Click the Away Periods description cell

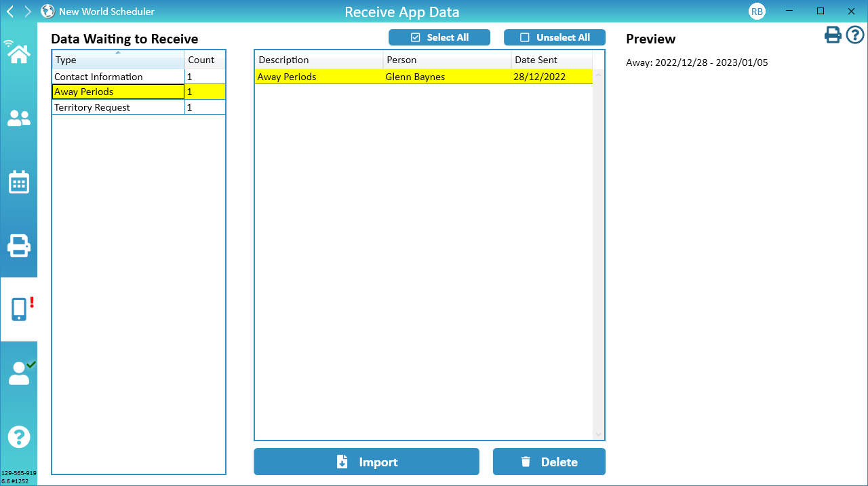point(319,77)
